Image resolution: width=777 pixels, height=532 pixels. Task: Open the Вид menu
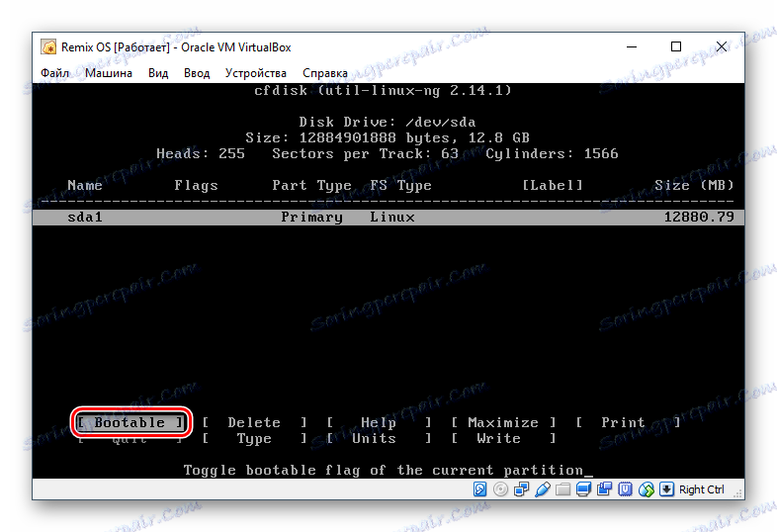158,73
